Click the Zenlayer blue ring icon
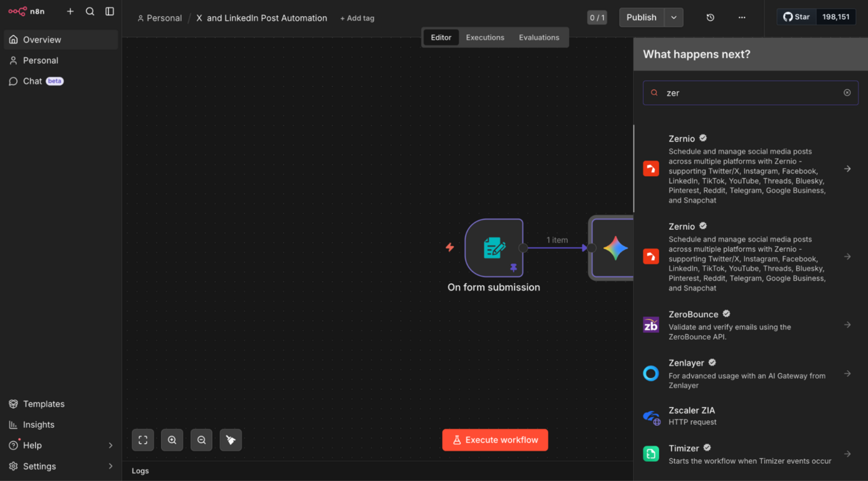Image resolution: width=868 pixels, height=481 pixels. [x=651, y=373]
